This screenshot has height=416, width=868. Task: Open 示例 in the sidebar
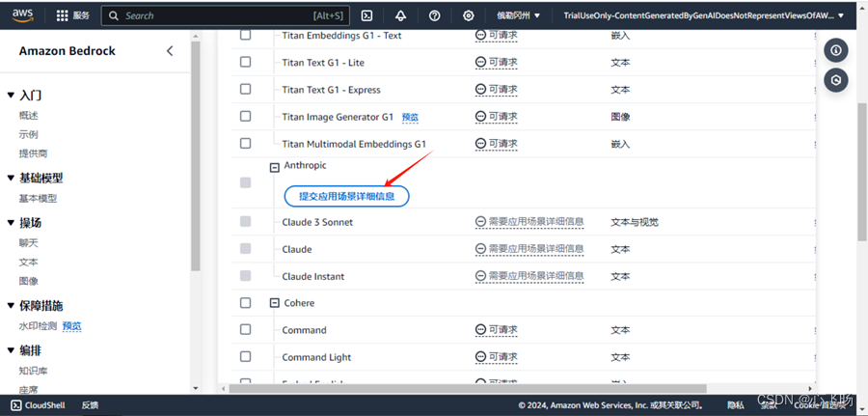click(28, 134)
